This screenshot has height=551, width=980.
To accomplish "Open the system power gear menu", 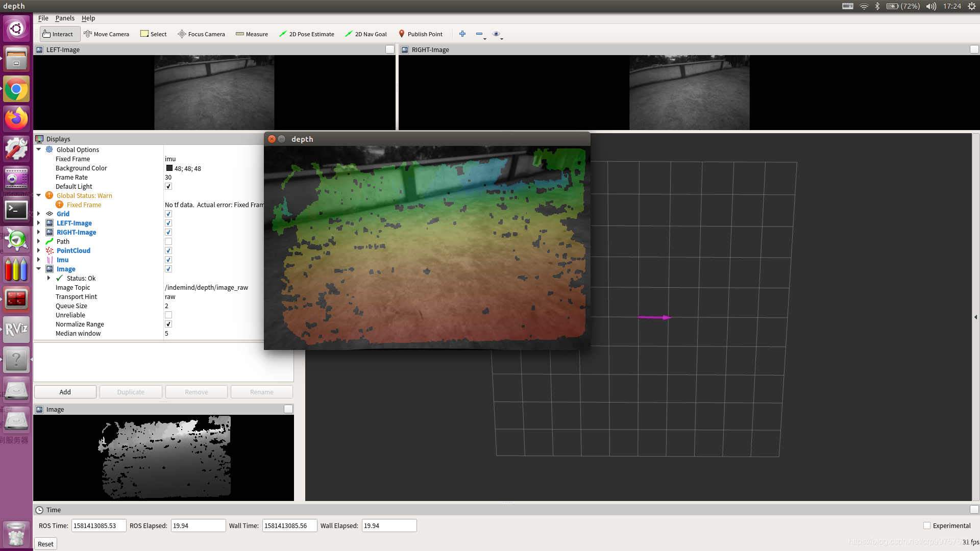I will pyautogui.click(x=971, y=6).
